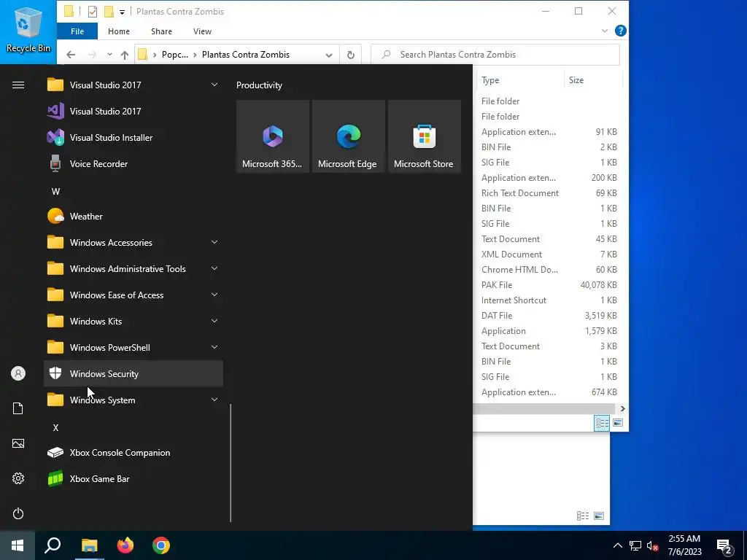Switch to the View ribbon tab

coord(203,31)
